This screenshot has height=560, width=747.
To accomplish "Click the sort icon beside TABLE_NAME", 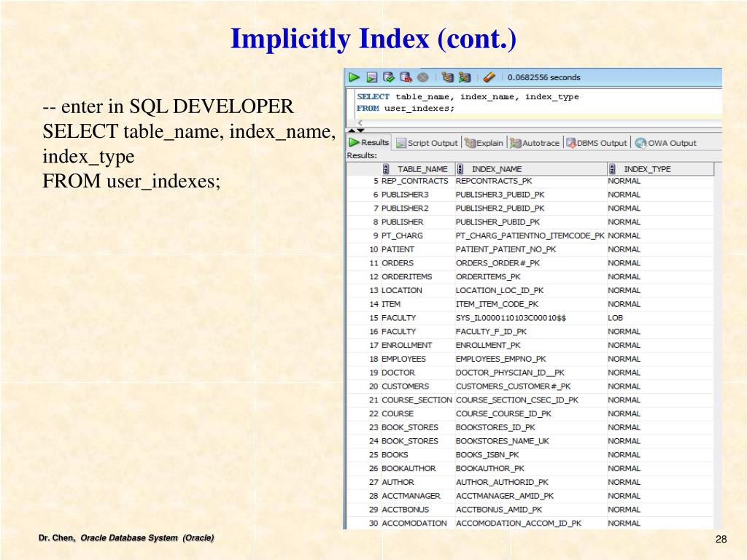I will [386, 169].
